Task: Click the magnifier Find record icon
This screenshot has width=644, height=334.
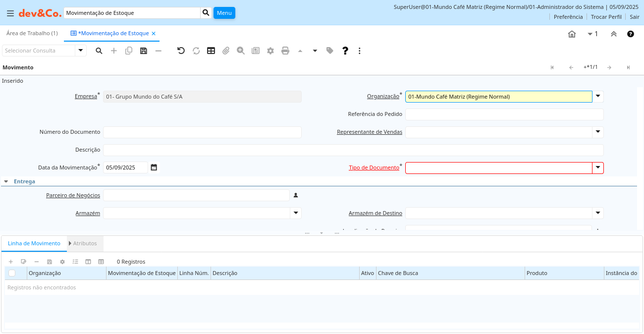Action: 99,51
